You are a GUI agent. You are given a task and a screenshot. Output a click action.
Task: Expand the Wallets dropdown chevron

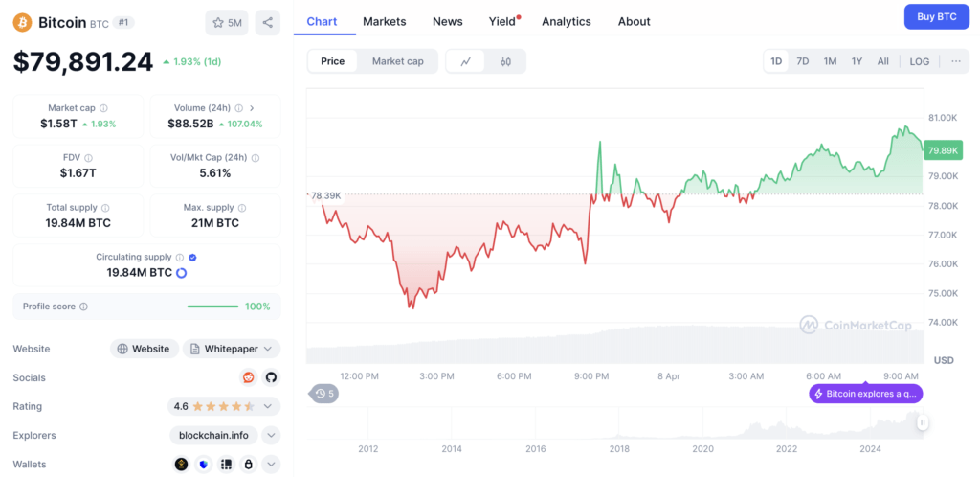click(271, 464)
